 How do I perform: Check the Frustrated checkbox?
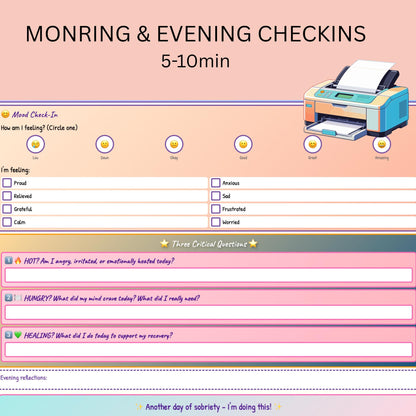pyautogui.click(x=216, y=209)
